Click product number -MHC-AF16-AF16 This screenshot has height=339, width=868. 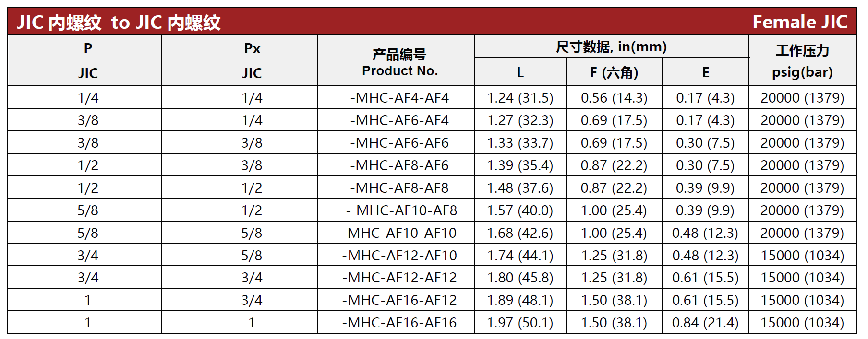tap(399, 323)
